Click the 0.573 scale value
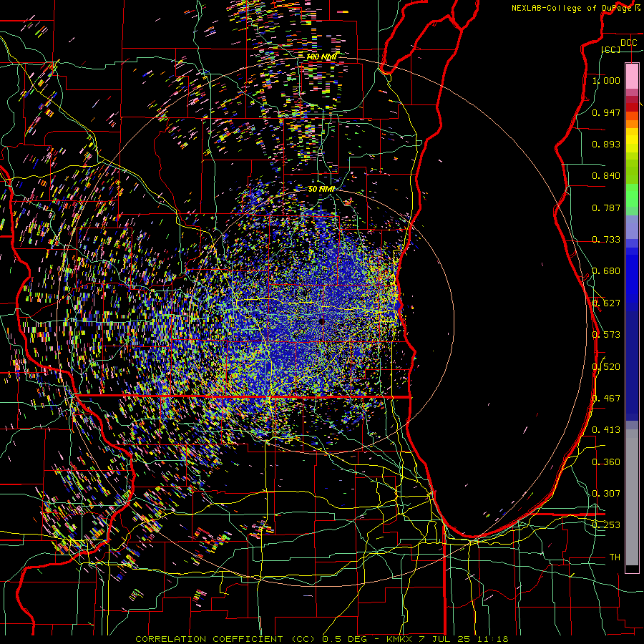The width and height of the screenshot is (644, 644). pyautogui.click(x=606, y=335)
